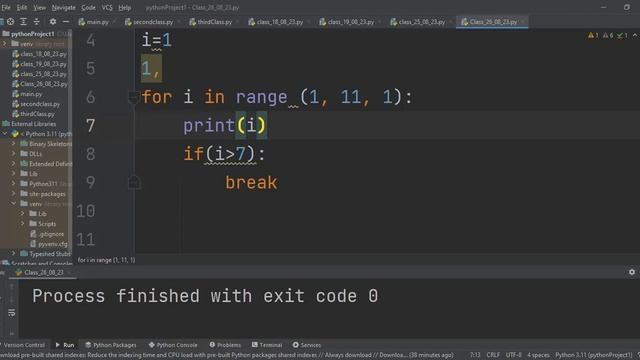640x360 pixels.
Task: Open Problems tool window
Action: coord(225,345)
